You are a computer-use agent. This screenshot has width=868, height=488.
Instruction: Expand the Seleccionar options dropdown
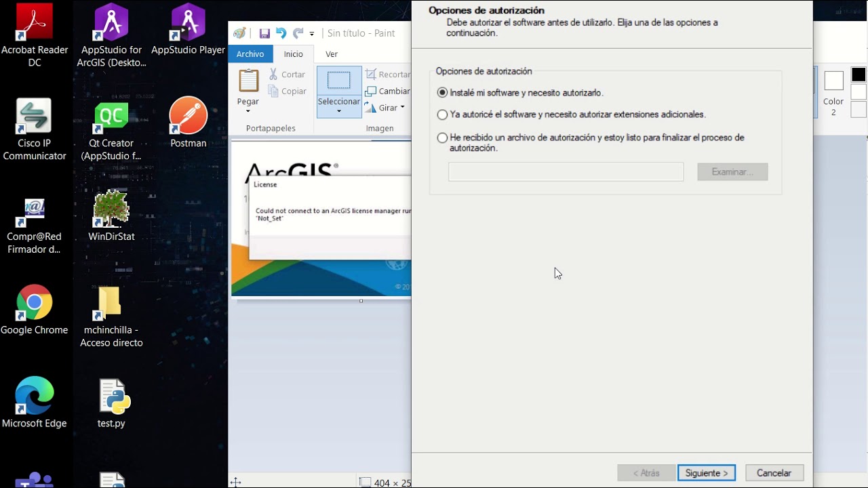338,111
